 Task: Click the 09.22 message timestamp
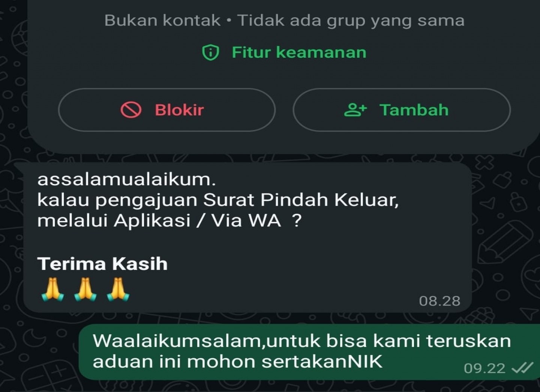coord(484,368)
